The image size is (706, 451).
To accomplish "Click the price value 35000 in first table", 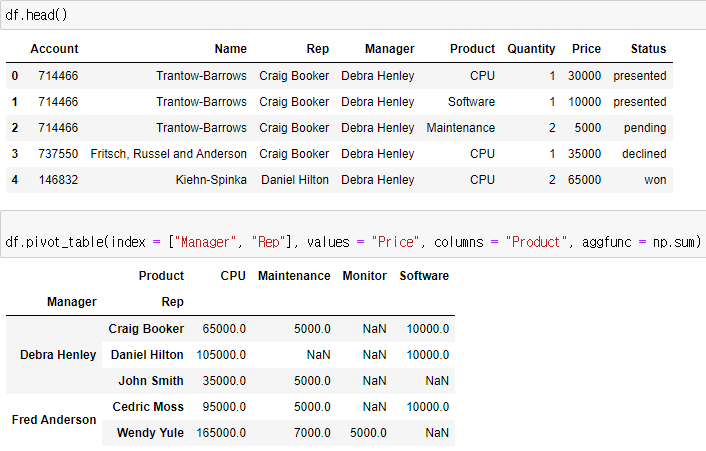I will (584, 154).
